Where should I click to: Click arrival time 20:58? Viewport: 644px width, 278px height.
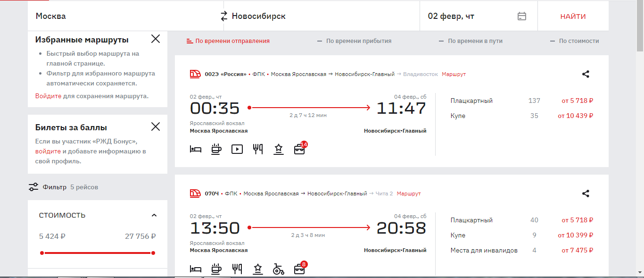401,228
